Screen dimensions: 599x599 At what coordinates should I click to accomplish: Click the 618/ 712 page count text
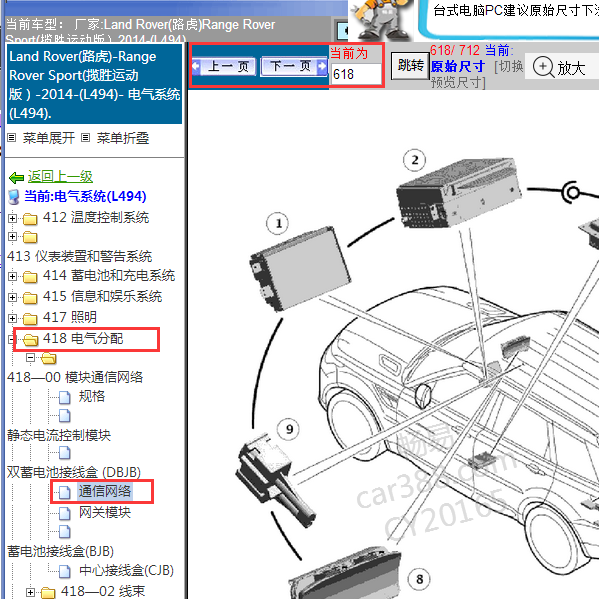tap(455, 50)
